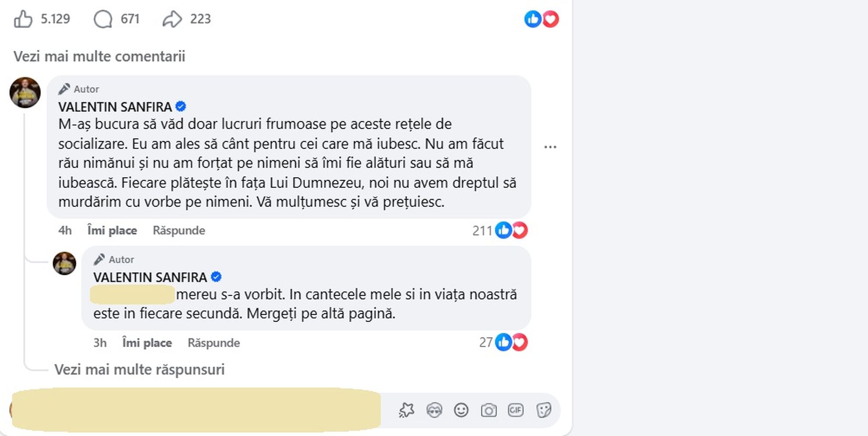
Task: Open the three-dots menu beside first comment
Action: 550,147
